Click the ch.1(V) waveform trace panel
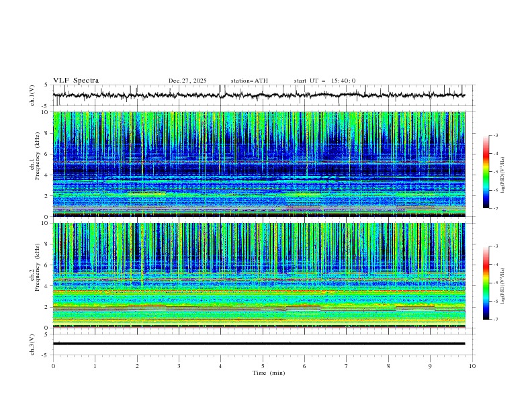The width and height of the screenshot is (532, 411). 262,95
